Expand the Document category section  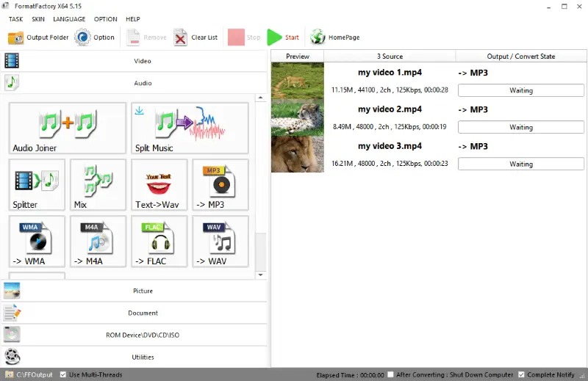point(135,313)
